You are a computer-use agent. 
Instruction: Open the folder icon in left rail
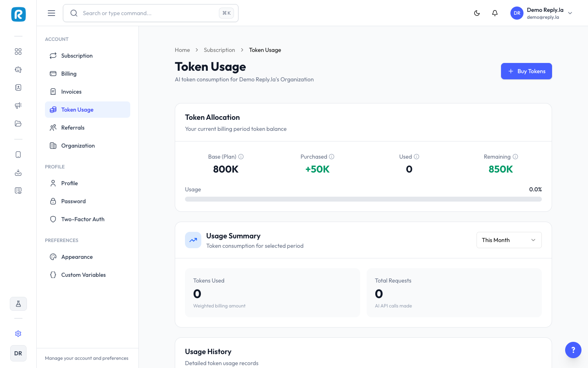click(18, 123)
